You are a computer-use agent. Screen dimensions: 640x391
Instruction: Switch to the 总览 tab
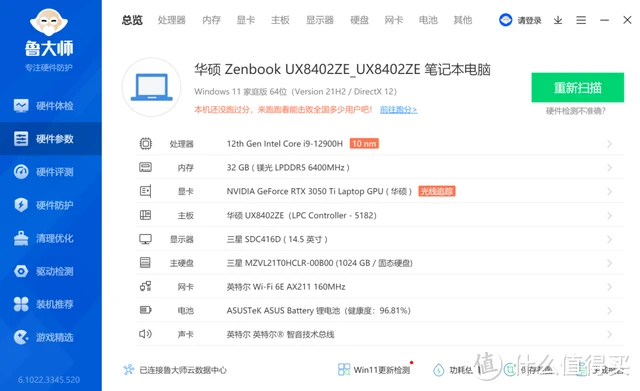coord(132,20)
